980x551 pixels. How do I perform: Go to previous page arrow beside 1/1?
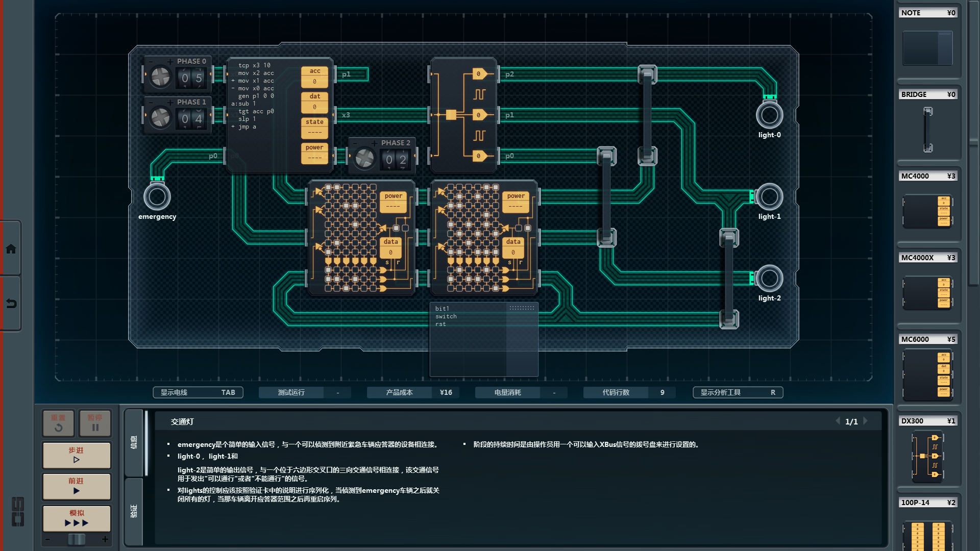838,421
